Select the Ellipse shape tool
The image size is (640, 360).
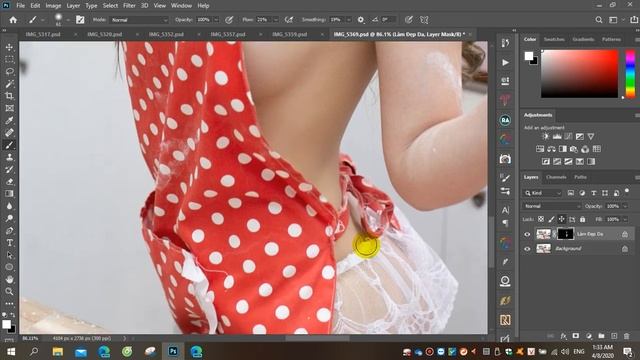9,268
